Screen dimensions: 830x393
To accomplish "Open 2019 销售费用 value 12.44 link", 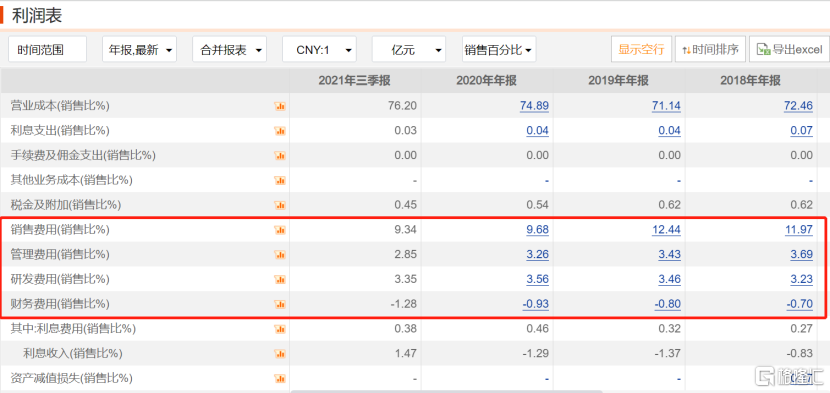I will pyautogui.click(x=666, y=230).
